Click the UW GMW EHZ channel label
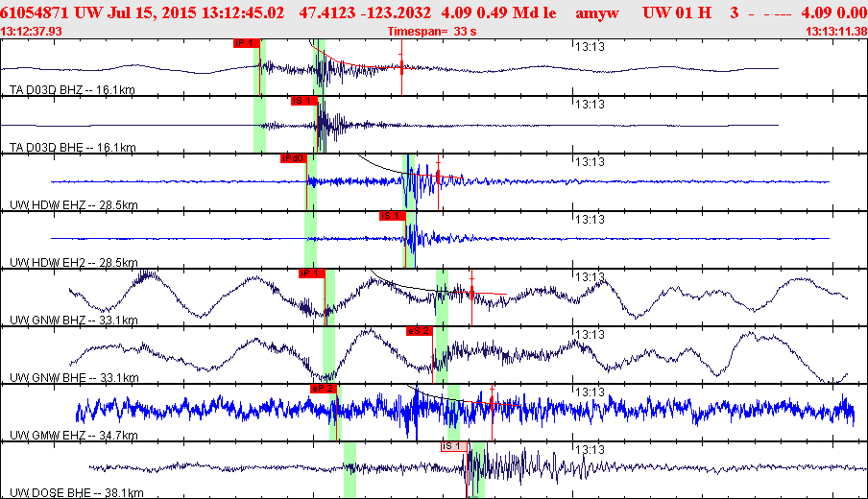Viewport: 868px width, 499px height. (x=74, y=435)
